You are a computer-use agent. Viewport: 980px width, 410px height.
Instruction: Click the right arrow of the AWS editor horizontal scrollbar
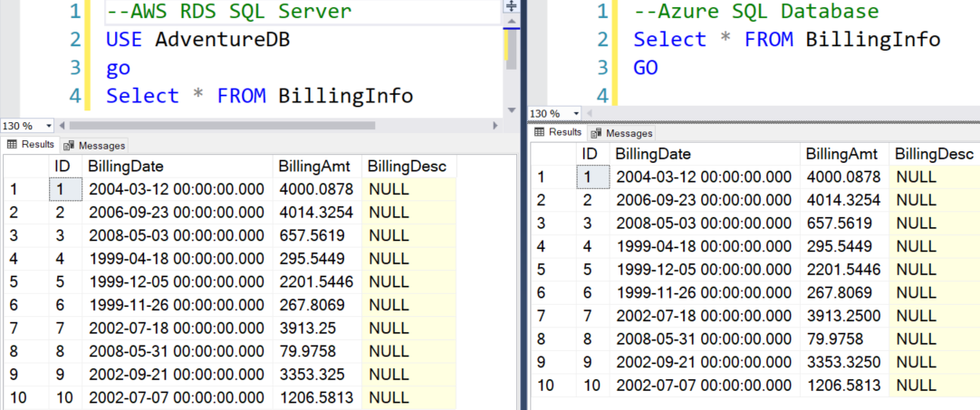495,126
